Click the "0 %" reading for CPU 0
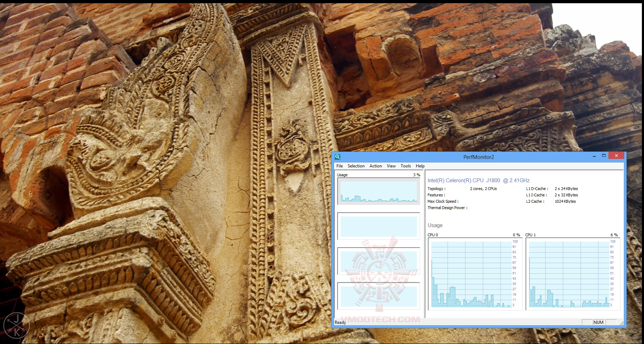Screen dimensions: 644x344 [516, 235]
